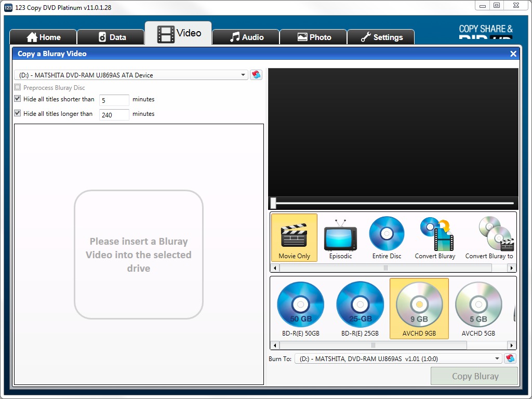
Task: Choose the AVCHD 5GB target disc
Action: (478, 309)
